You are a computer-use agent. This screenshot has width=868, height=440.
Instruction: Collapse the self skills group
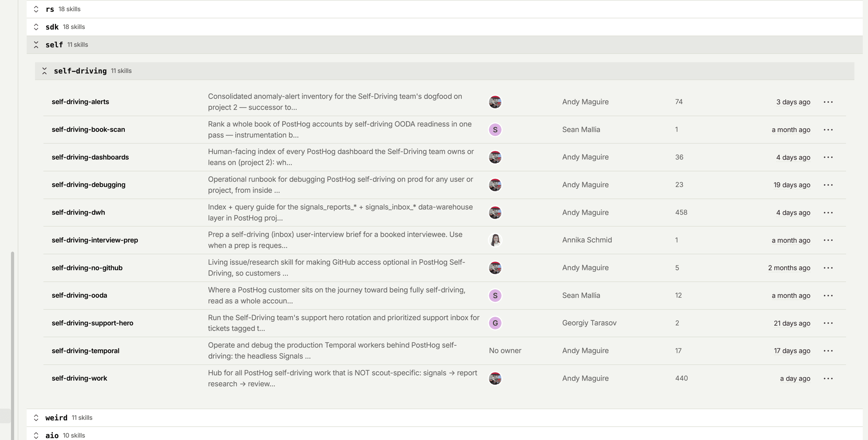(36, 45)
